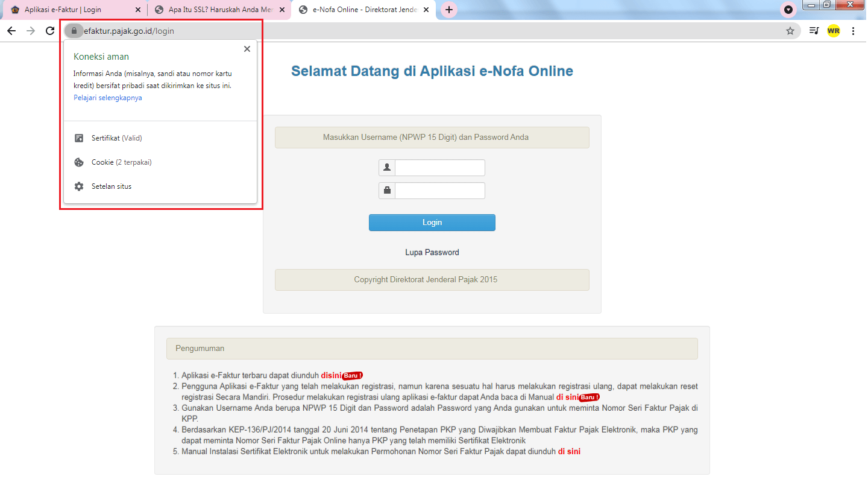Select the e-Nofa Online tab
This screenshot has height=488, width=868.
(363, 10)
